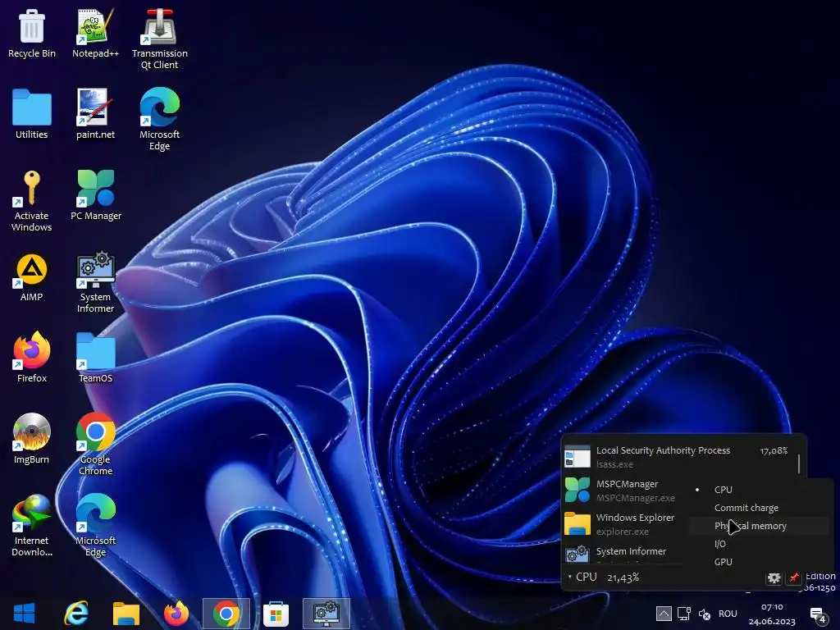The width and height of the screenshot is (840, 630).
Task: Select the Windows Explorer process row
Action: pos(625,524)
